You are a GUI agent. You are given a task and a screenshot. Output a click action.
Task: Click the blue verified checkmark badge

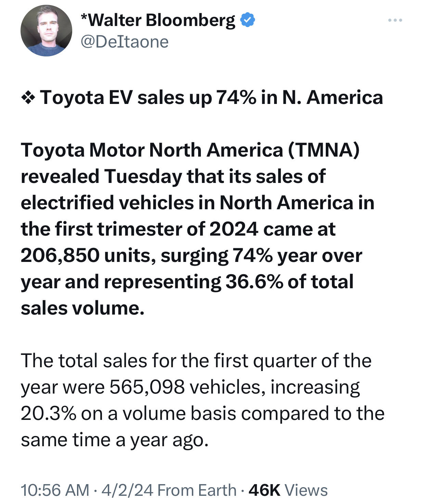(x=248, y=20)
